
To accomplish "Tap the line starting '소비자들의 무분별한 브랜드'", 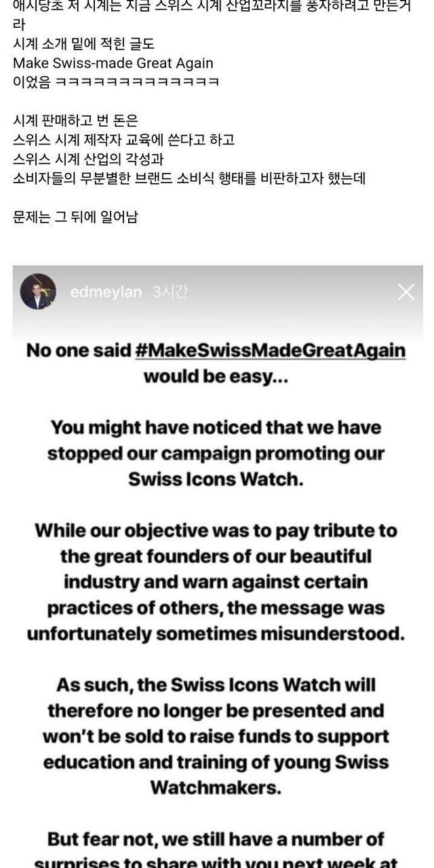I will pos(189,178).
